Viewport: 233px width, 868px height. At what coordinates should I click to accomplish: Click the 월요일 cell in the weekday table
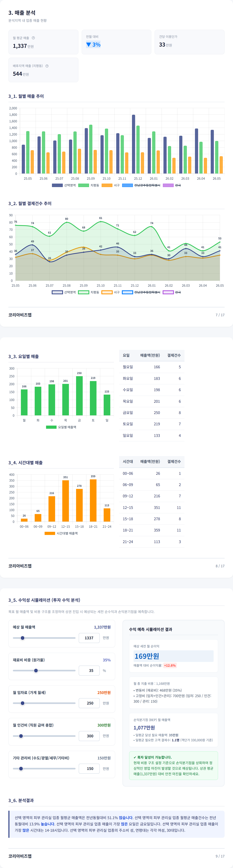(128, 367)
